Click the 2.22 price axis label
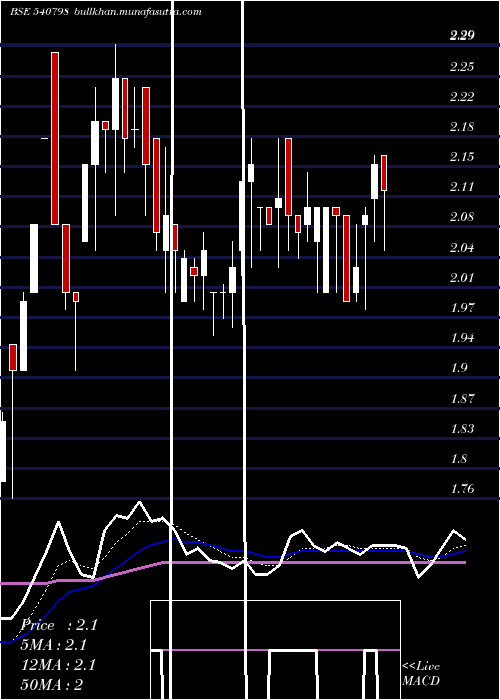The height and width of the screenshot is (700, 500). [x=462, y=96]
